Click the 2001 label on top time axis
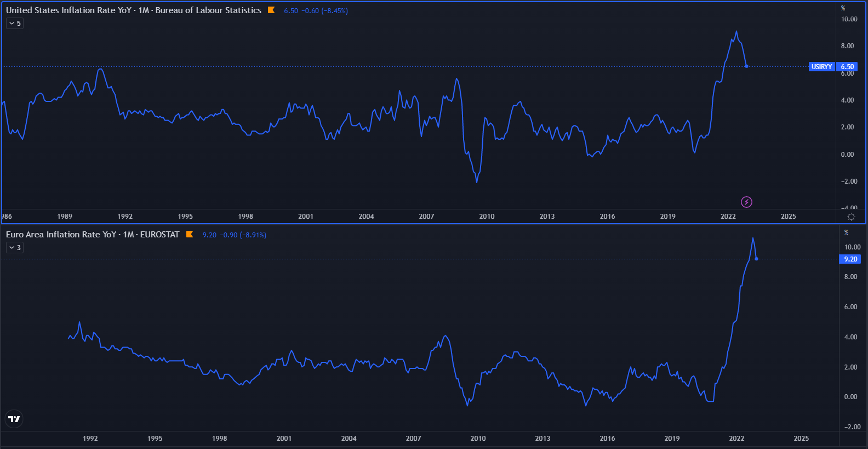Screen dimensions: 868x449 click(306, 217)
